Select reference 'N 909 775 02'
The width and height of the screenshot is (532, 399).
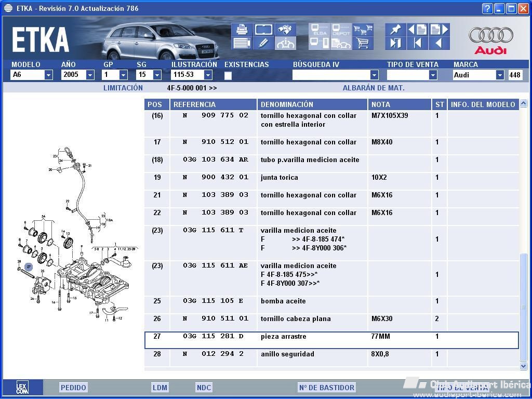(216, 115)
